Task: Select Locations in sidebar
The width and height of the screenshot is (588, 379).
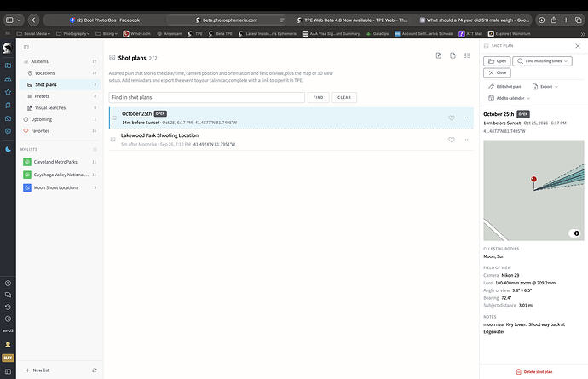Action: pyautogui.click(x=60, y=73)
